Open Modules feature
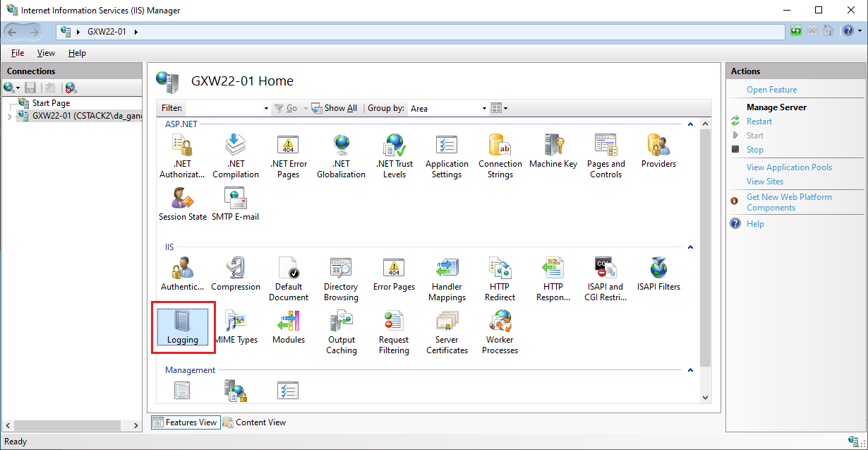868x450 pixels. 289,327
